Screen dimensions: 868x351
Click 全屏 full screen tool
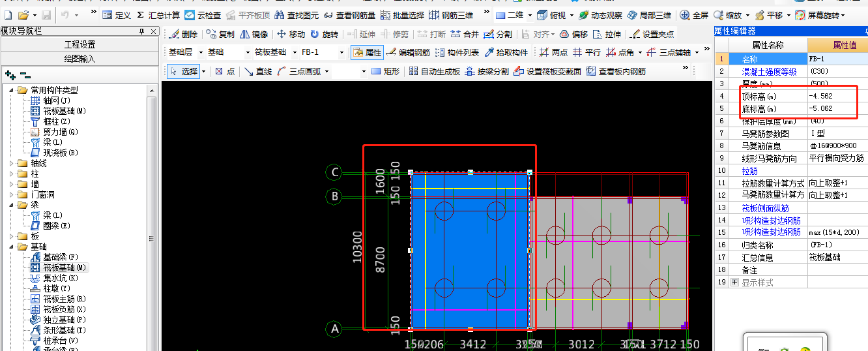(x=694, y=15)
